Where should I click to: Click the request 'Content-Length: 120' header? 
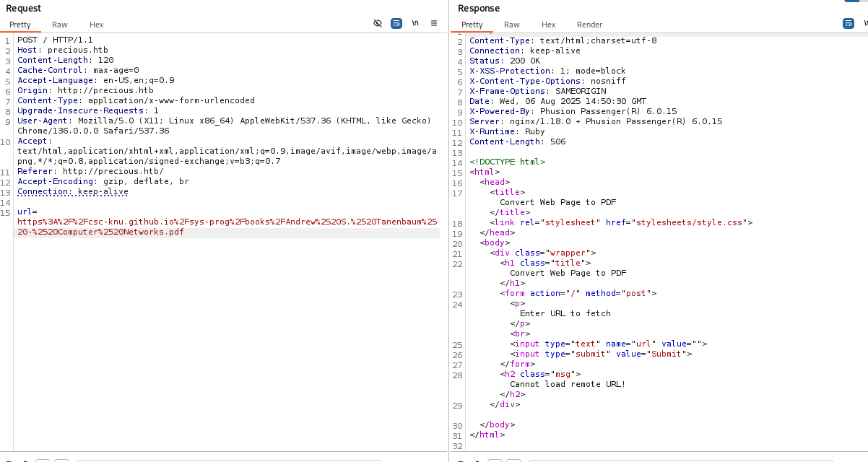click(x=66, y=61)
